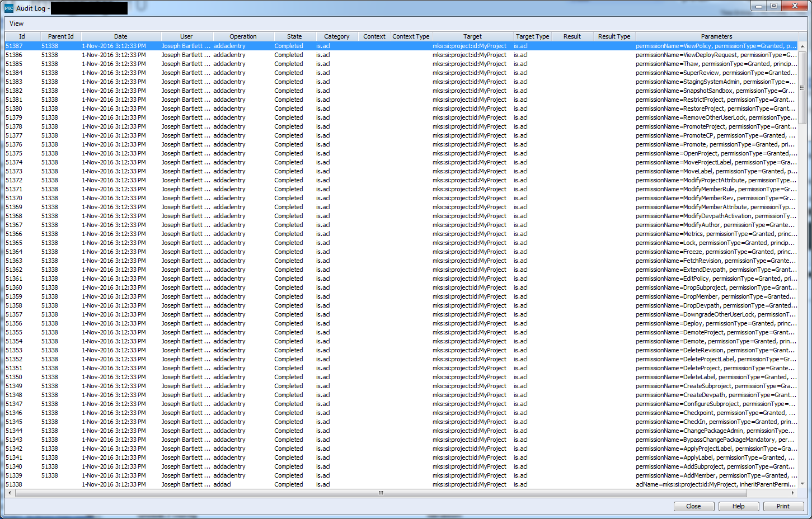Select row with permissionName=EditPolicy
The image size is (812, 519).
[401, 279]
